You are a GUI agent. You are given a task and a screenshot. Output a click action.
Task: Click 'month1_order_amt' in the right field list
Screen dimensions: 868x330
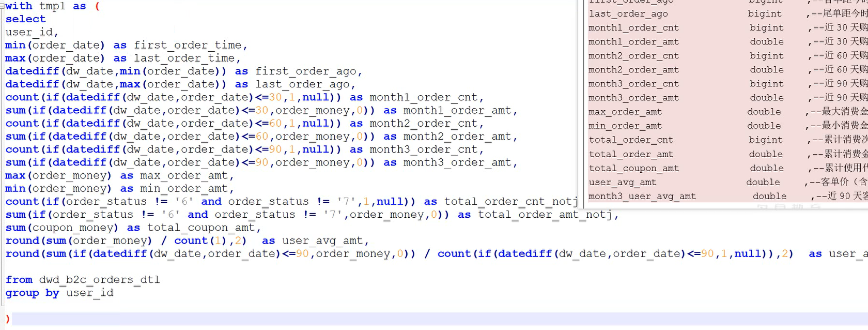[x=633, y=42]
